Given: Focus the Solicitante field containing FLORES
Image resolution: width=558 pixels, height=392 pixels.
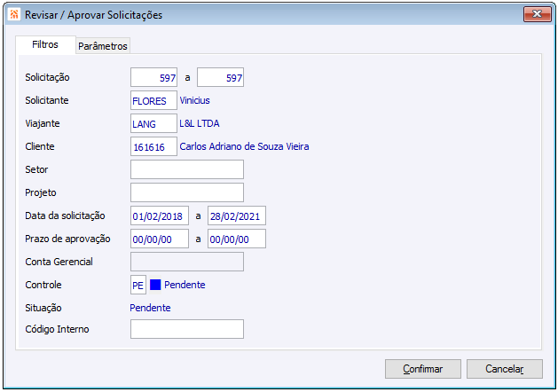Looking at the screenshot, I should (153, 100).
